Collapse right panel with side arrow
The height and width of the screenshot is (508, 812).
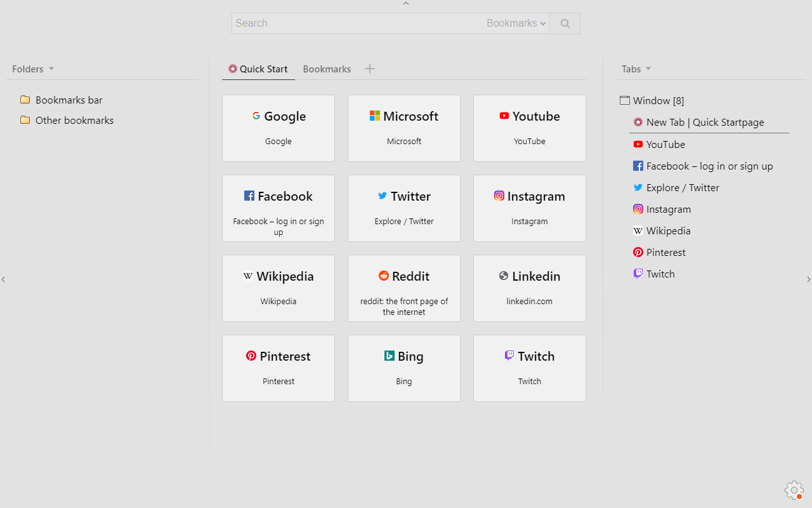tap(808, 279)
